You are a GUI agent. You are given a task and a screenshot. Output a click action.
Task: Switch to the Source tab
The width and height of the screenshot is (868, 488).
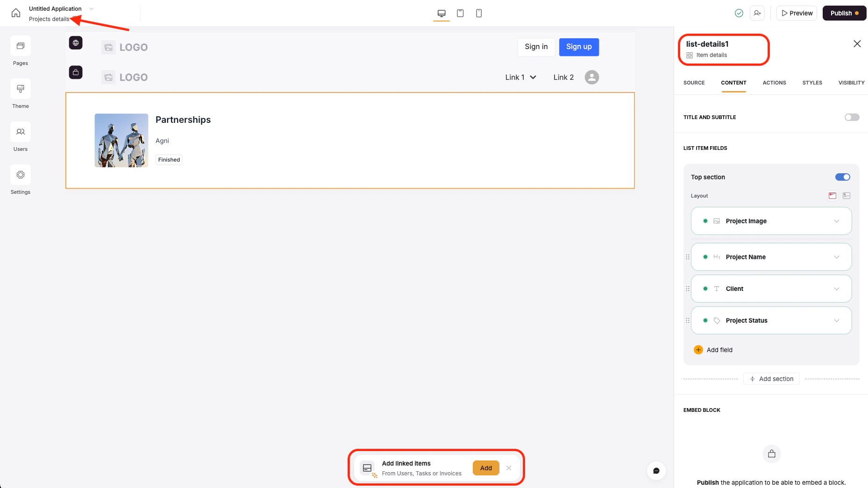(694, 83)
